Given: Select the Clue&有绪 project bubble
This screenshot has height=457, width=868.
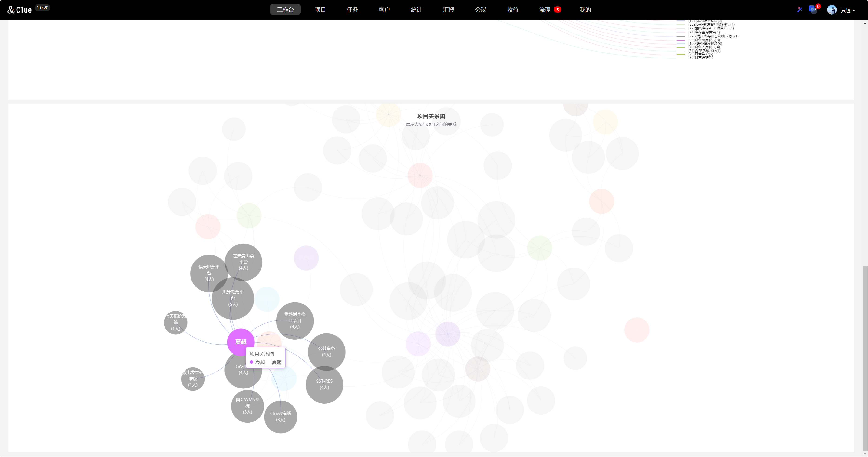Looking at the screenshot, I should [280, 417].
